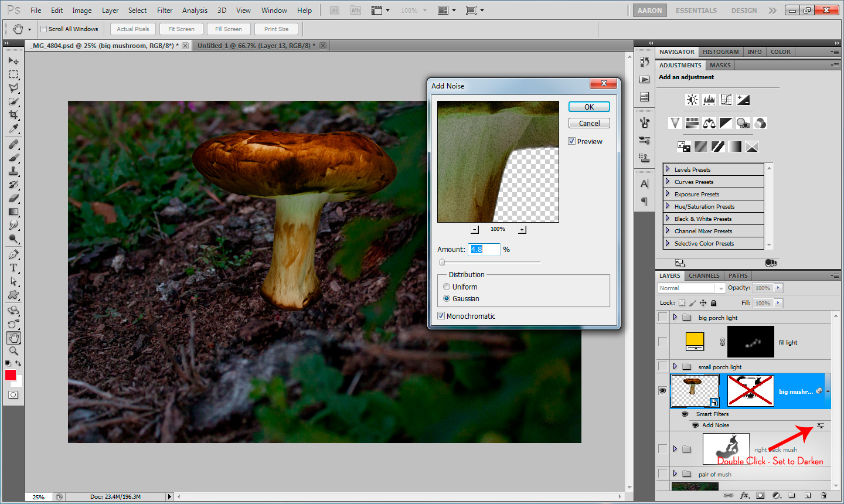Open the Filter menu
This screenshot has width=844, height=504.
tap(165, 10)
